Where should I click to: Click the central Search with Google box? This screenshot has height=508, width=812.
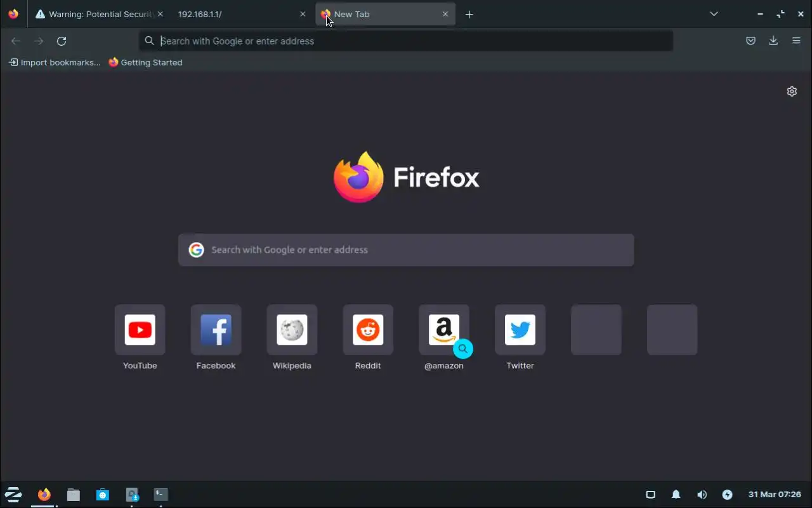coord(406,250)
